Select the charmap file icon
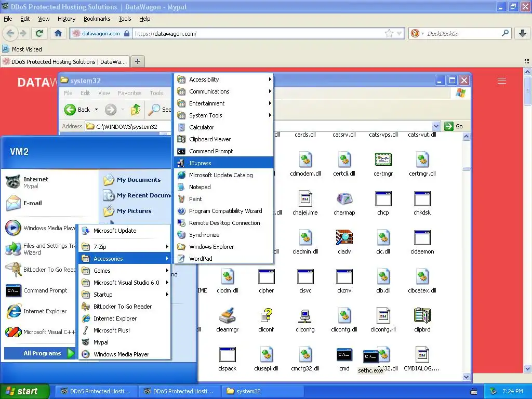 point(344,199)
